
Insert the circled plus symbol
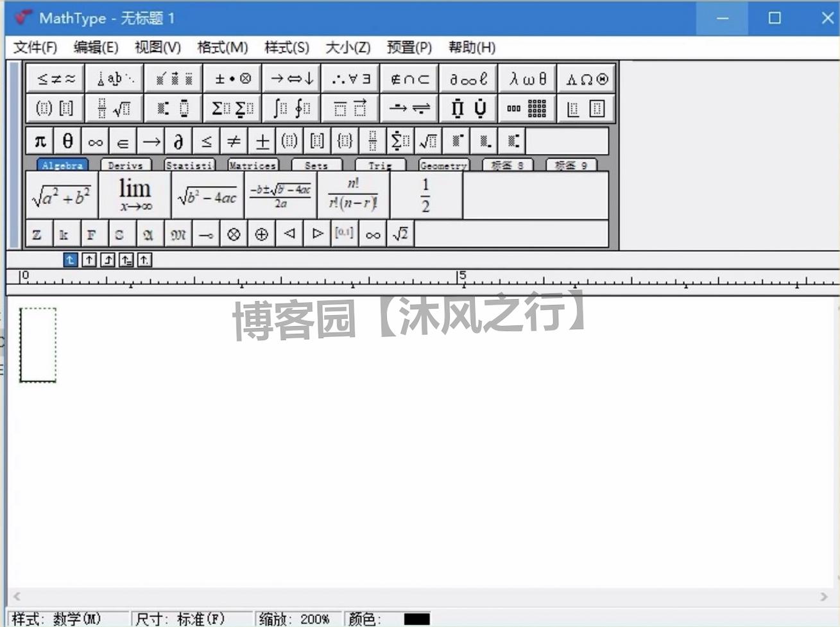click(x=261, y=234)
